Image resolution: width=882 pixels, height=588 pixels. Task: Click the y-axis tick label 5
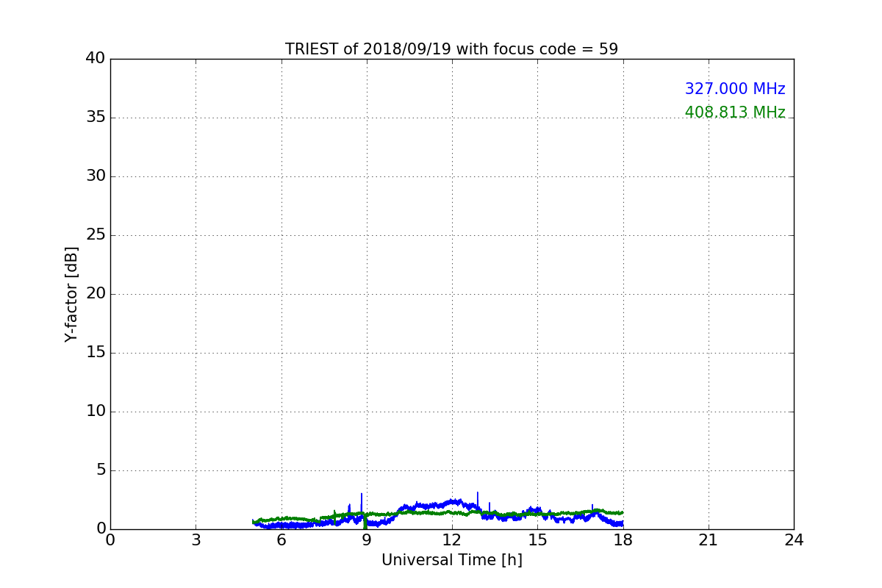101,470
